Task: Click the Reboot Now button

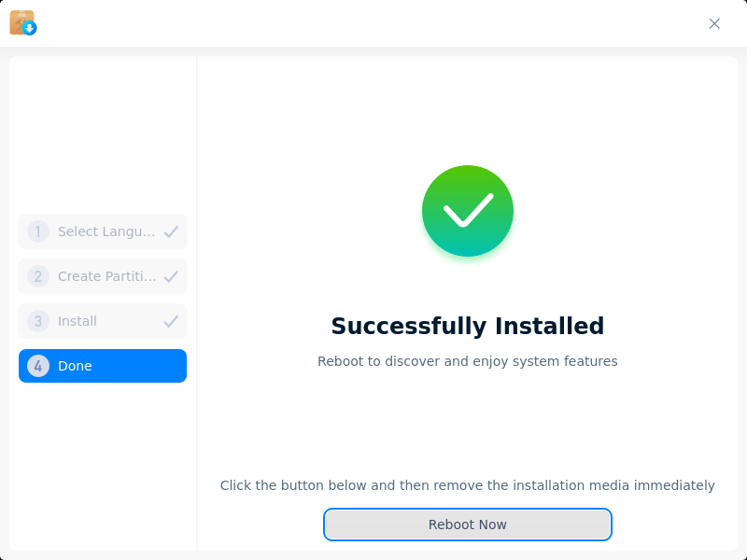Action: [x=468, y=525]
